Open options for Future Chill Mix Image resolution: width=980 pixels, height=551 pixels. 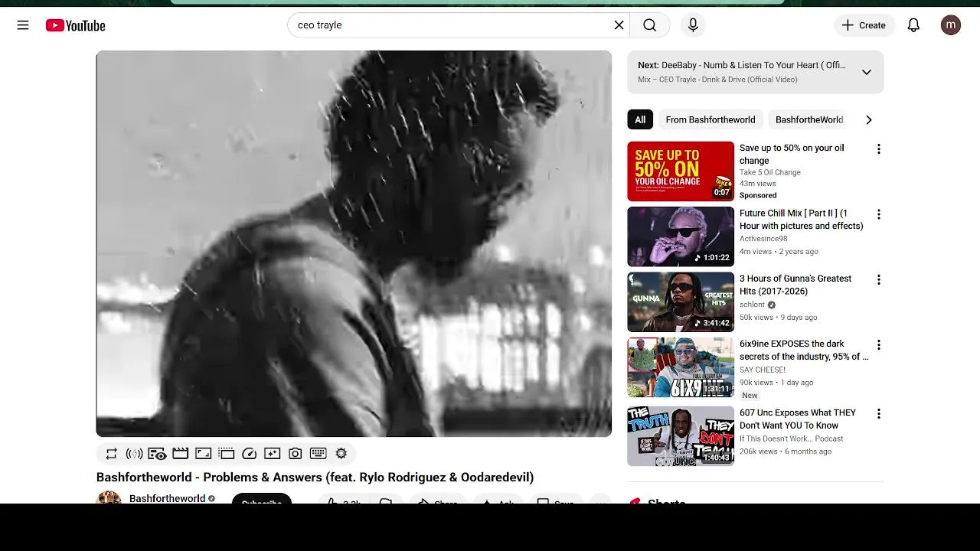[879, 214]
